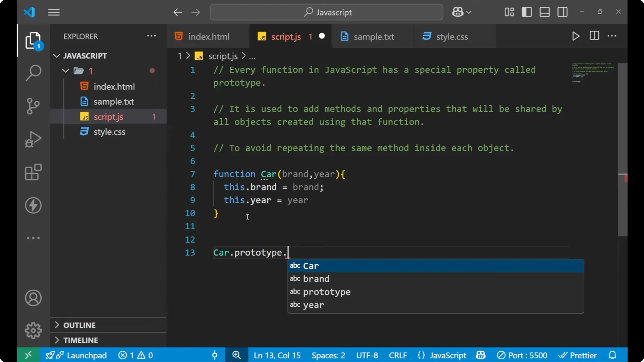This screenshot has height=362, width=644.
Task: Open the Manage settings gear icon
Action: click(x=33, y=330)
